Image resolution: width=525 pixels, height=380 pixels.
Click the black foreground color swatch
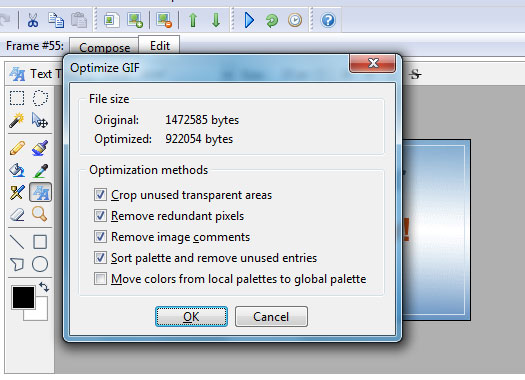[23, 297]
